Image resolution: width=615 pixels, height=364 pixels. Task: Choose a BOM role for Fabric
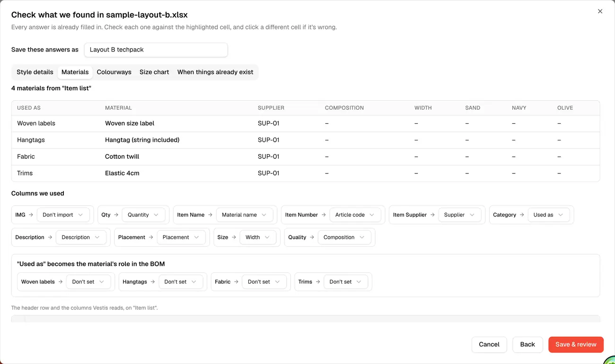point(264,282)
